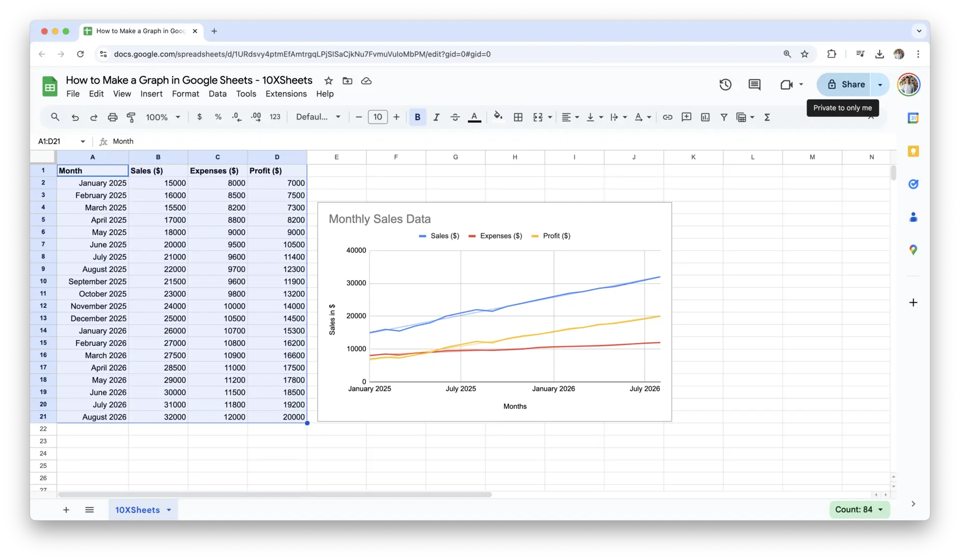Viewport: 960px width, 560px height.
Task: Open horizontal align dropdown
Action: (x=570, y=117)
